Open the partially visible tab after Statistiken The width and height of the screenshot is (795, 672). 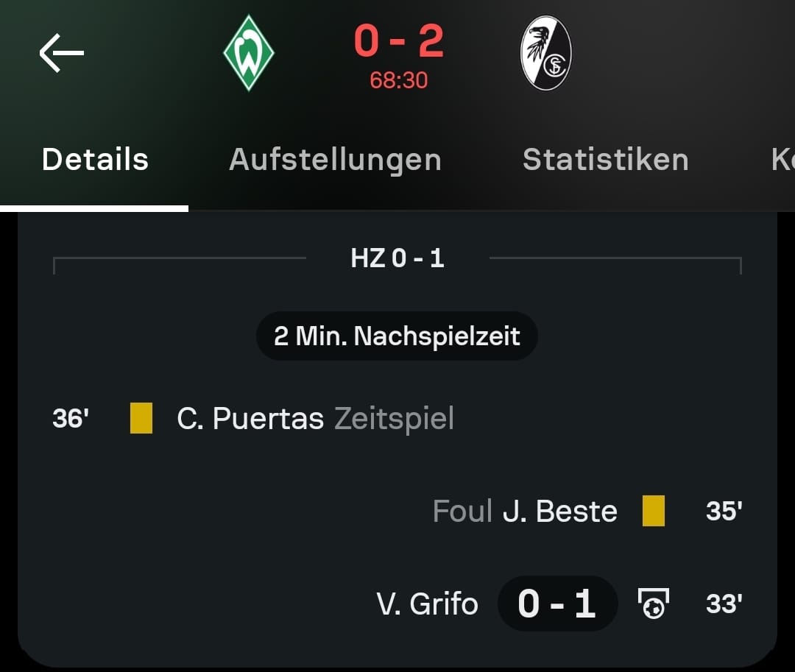tap(782, 160)
